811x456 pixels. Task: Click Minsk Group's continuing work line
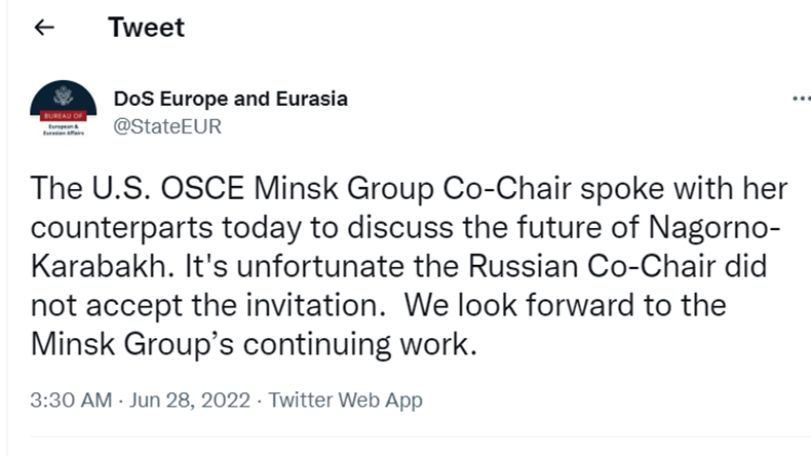click(x=253, y=344)
